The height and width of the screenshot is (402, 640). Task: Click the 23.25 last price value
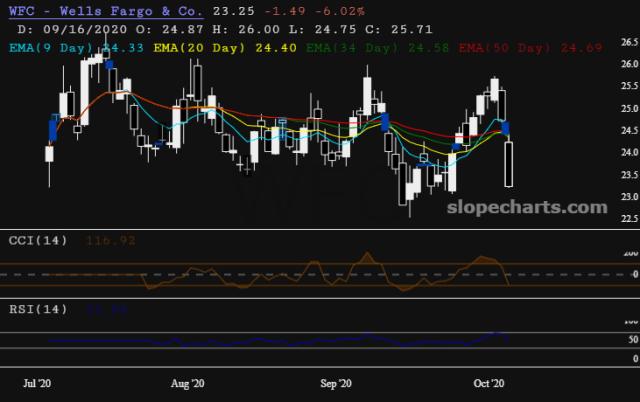[x=233, y=11]
